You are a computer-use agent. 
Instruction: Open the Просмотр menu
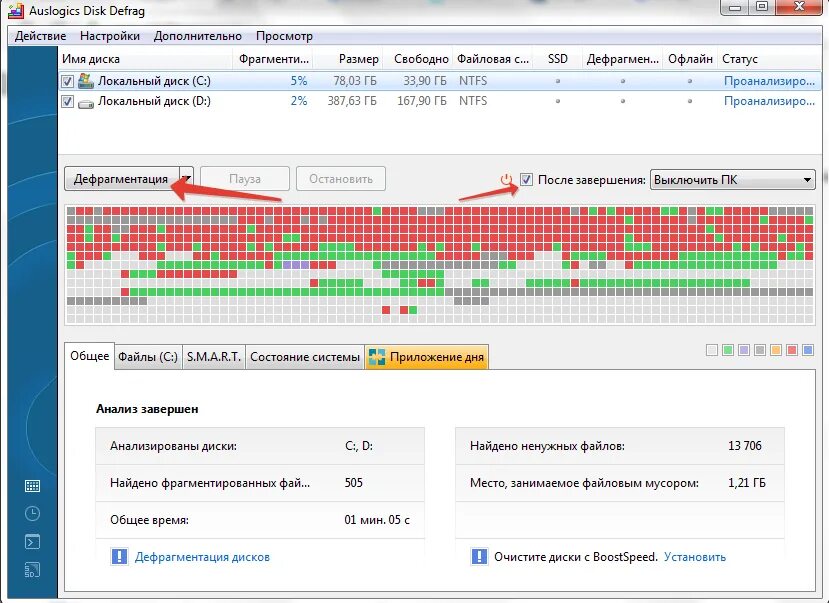[284, 36]
